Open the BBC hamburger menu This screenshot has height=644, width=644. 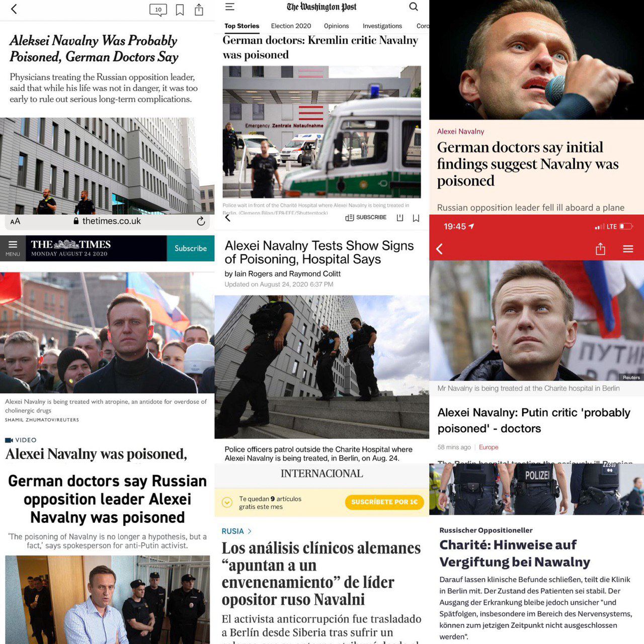tap(628, 249)
